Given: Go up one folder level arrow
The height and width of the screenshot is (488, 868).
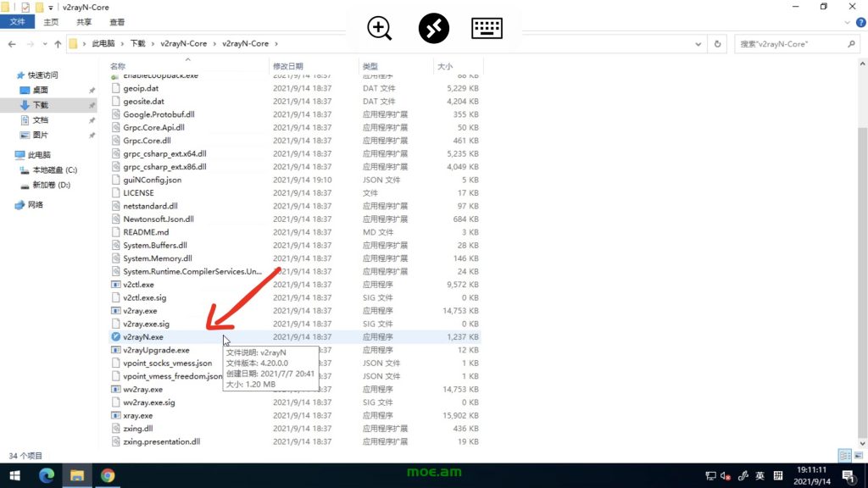Looking at the screenshot, I should (x=58, y=44).
